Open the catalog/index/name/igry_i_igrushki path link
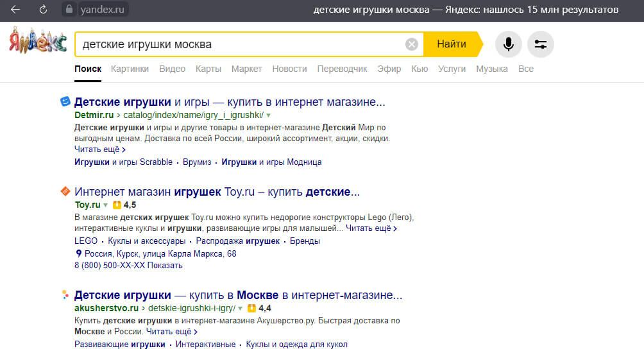This screenshot has width=644, height=358. coord(194,115)
